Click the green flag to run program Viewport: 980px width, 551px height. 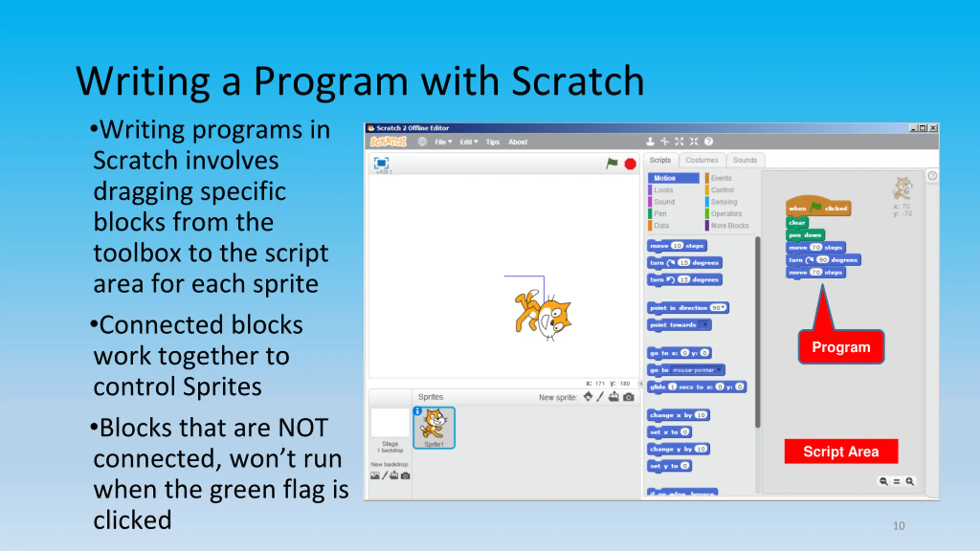[x=612, y=163]
